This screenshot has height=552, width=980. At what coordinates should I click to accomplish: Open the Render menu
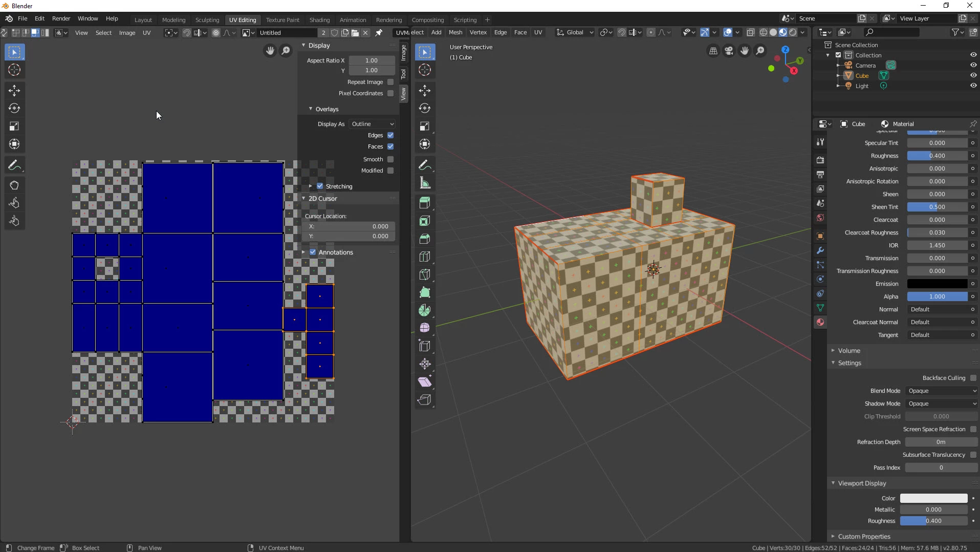[x=61, y=18]
